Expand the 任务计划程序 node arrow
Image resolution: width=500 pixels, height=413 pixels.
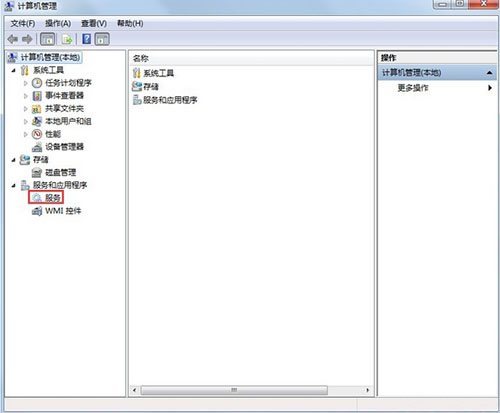click(x=26, y=83)
